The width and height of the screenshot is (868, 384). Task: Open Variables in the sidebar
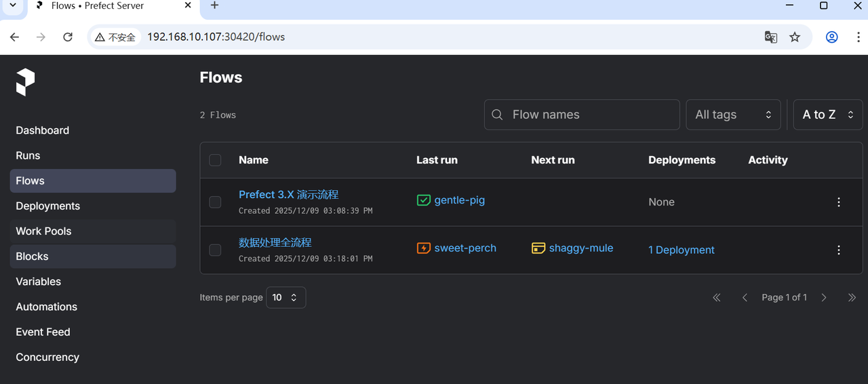pos(92,282)
